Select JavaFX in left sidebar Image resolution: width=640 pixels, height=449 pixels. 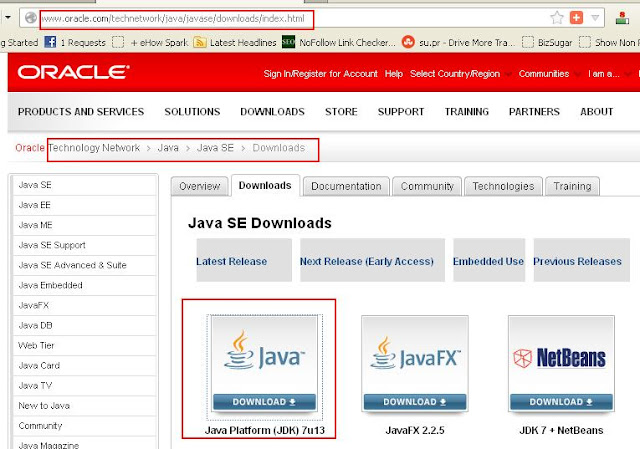pyautogui.click(x=85, y=305)
